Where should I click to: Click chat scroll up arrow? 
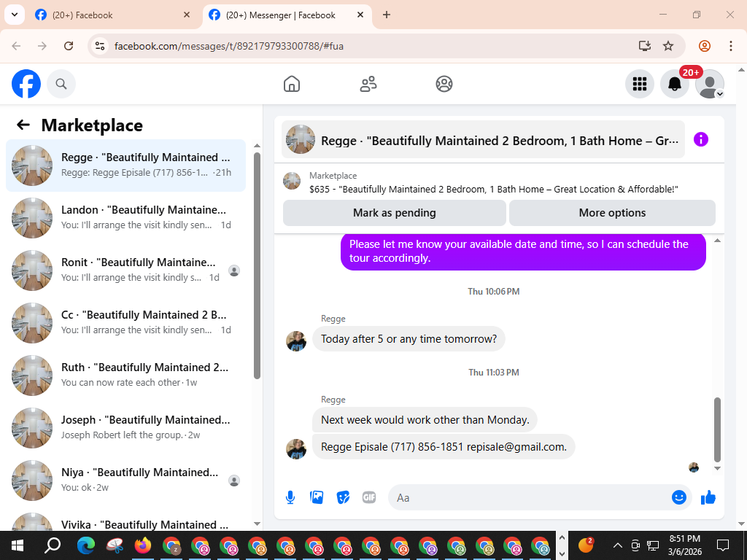718,241
